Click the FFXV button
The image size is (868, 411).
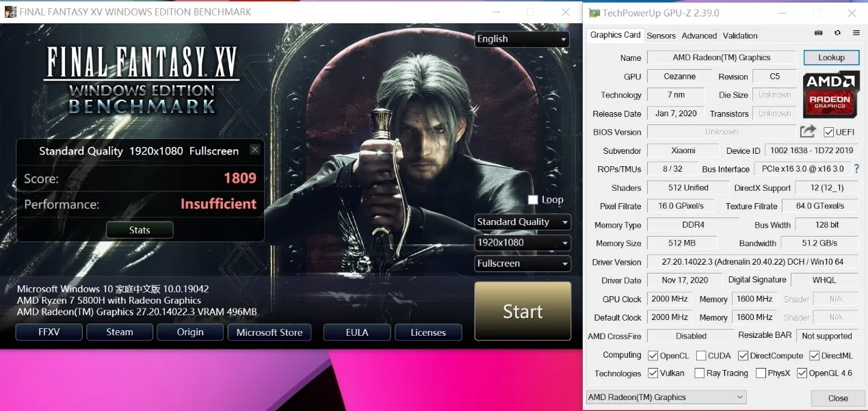click(x=49, y=332)
